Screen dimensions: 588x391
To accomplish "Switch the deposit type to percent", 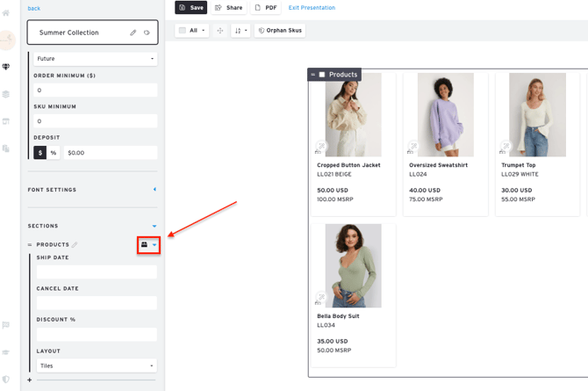I will (x=53, y=153).
